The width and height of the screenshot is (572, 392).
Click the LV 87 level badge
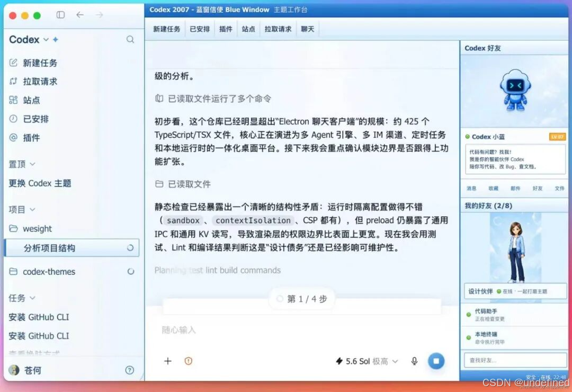[x=557, y=137]
